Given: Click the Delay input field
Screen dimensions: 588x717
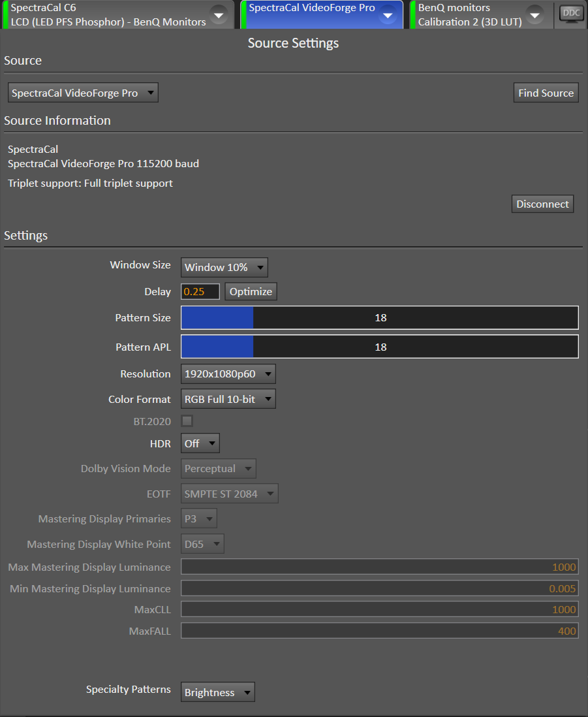Looking at the screenshot, I should pyautogui.click(x=200, y=292).
